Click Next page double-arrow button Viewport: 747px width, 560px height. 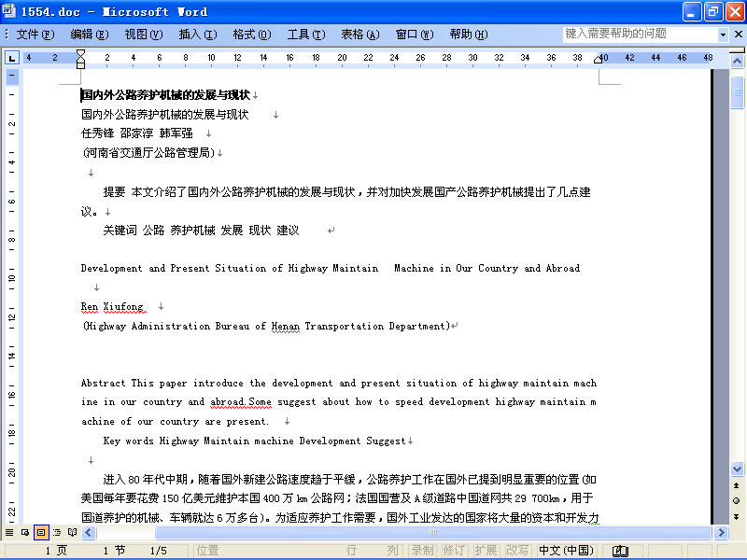click(x=737, y=517)
